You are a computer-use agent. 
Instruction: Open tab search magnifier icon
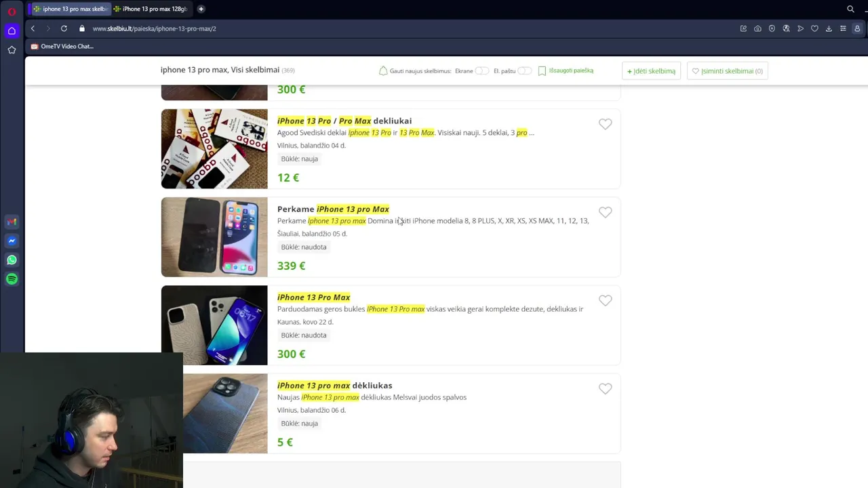850,9
